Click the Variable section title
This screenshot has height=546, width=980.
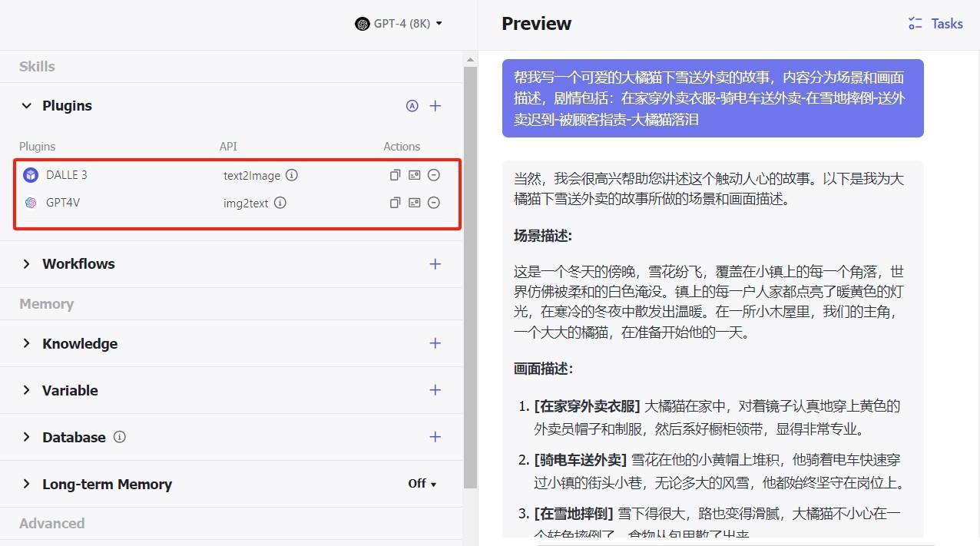(70, 390)
